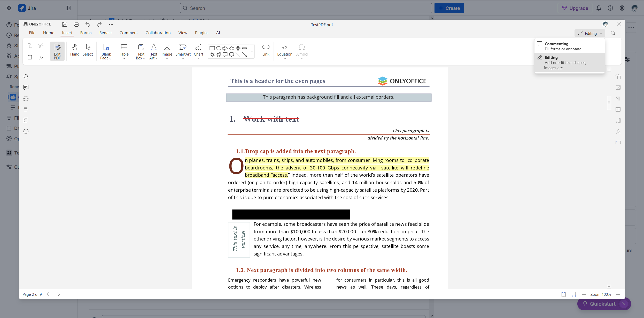644x318 pixels.
Task: Click the Create button in Jira
Action: click(x=449, y=8)
